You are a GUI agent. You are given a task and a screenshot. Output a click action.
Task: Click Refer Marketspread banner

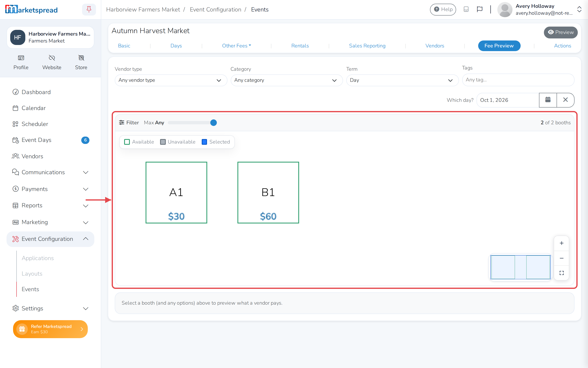click(50, 329)
